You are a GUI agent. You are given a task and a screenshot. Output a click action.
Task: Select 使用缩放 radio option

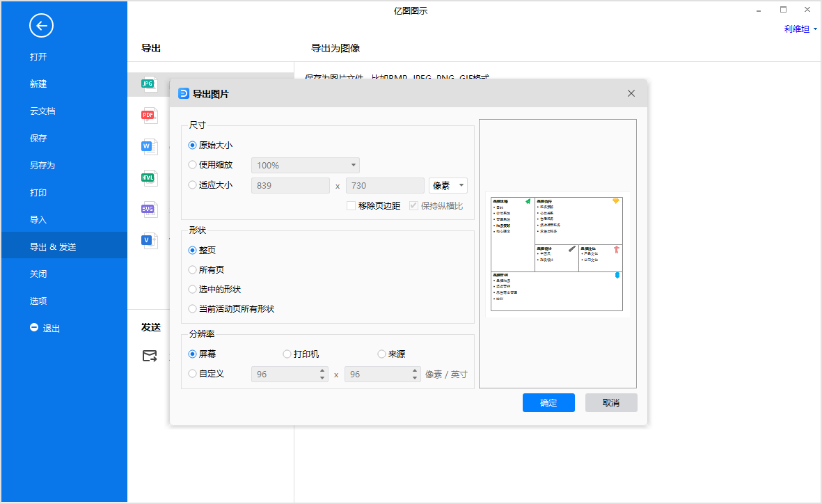pyautogui.click(x=192, y=165)
